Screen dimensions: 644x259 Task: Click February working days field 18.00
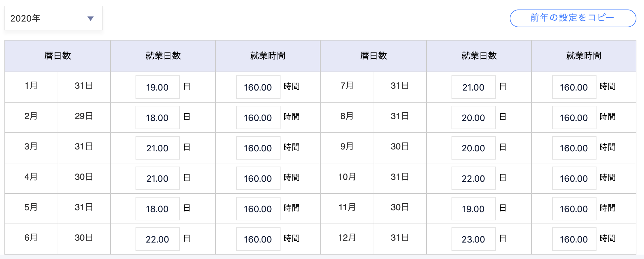(x=157, y=117)
